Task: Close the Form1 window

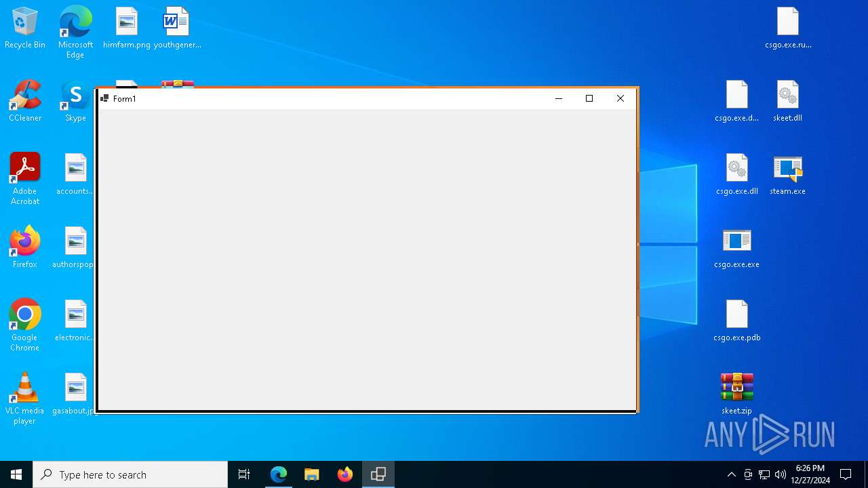Action: tap(620, 98)
